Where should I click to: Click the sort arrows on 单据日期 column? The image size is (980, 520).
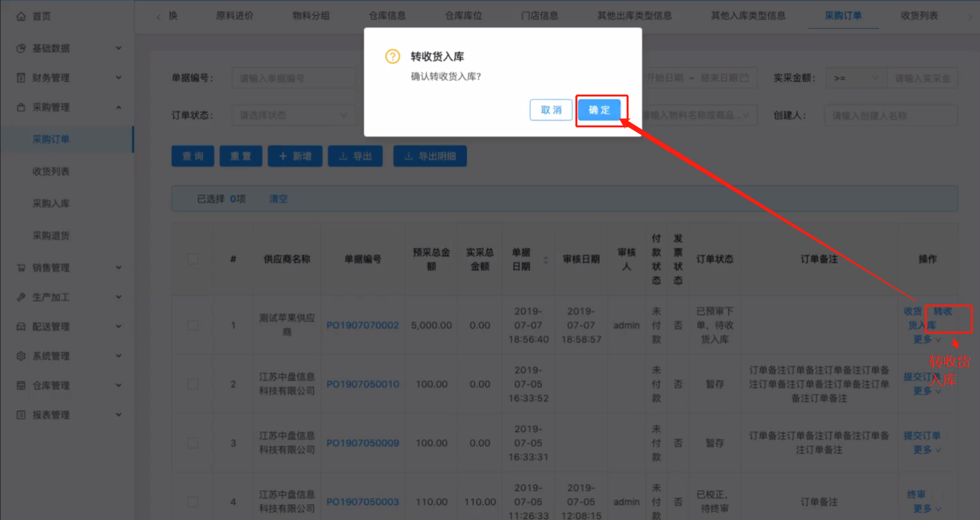tap(546, 260)
